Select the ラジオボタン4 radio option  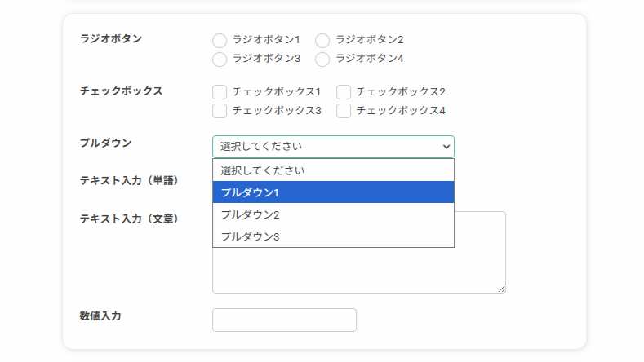pos(322,60)
